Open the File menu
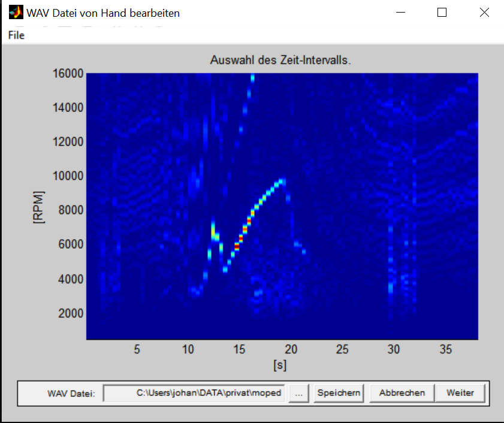The height and width of the screenshot is (423, 504). (16, 35)
